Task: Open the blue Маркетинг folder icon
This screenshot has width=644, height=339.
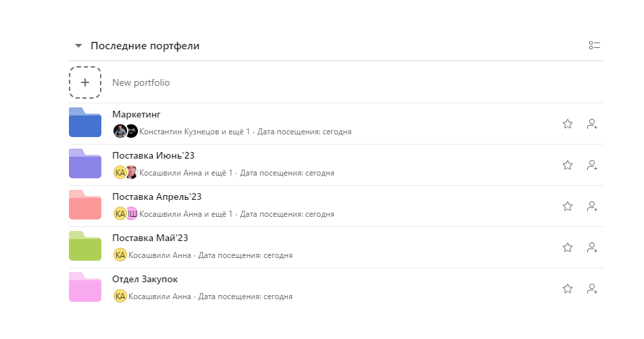Action: point(85,123)
